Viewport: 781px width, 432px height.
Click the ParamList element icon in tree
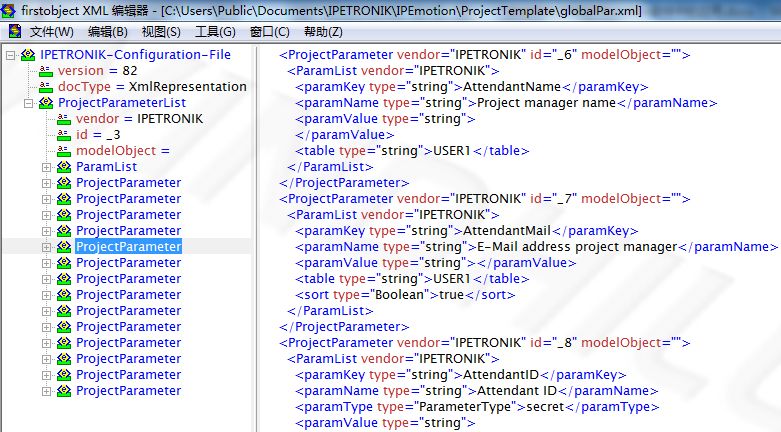click(x=64, y=167)
